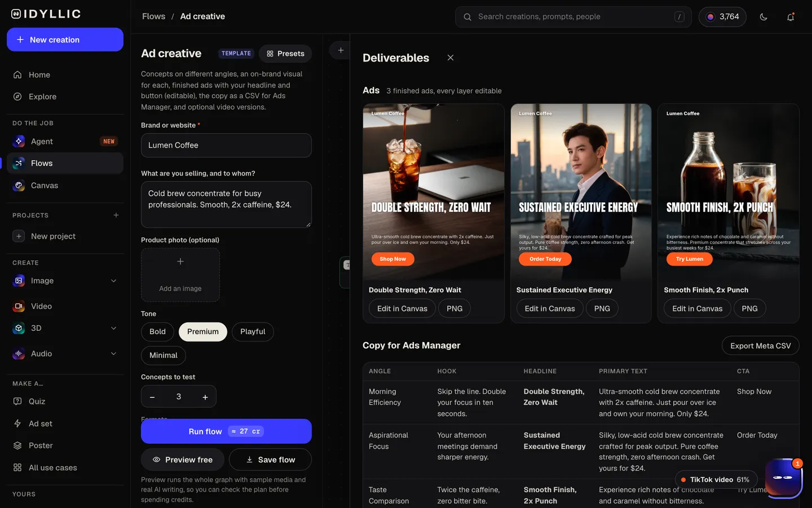Open notifications with the bell icon

791,17
